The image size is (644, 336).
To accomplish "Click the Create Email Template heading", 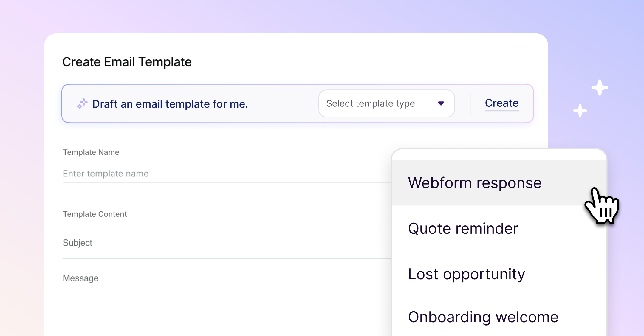I will point(127,62).
